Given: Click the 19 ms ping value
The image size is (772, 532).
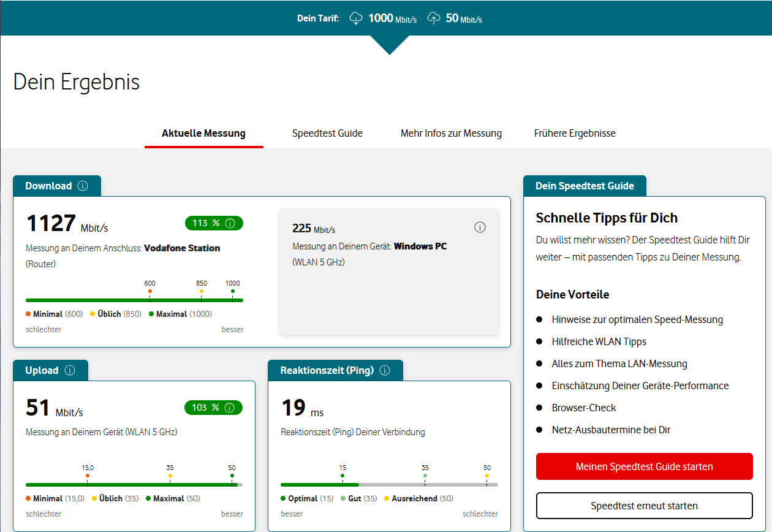Looking at the screenshot, I should [303, 408].
